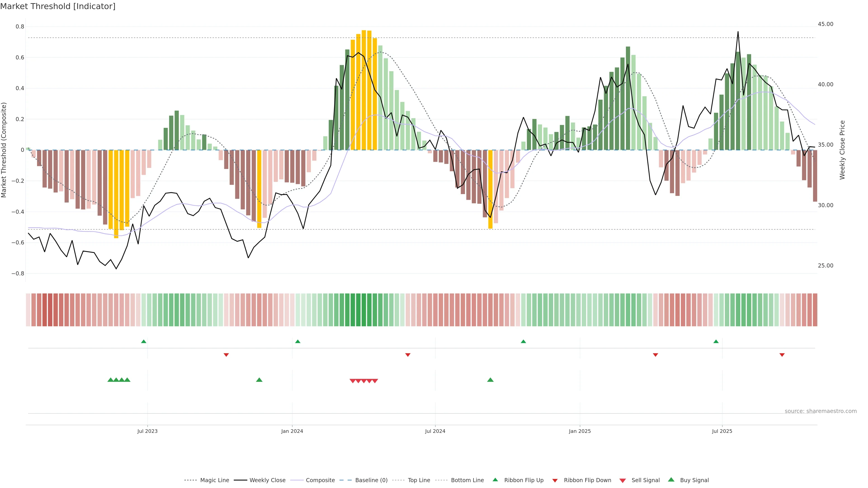Toggle the Magic Line legend entry
868x488 pixels.
(x=214, y=480)
